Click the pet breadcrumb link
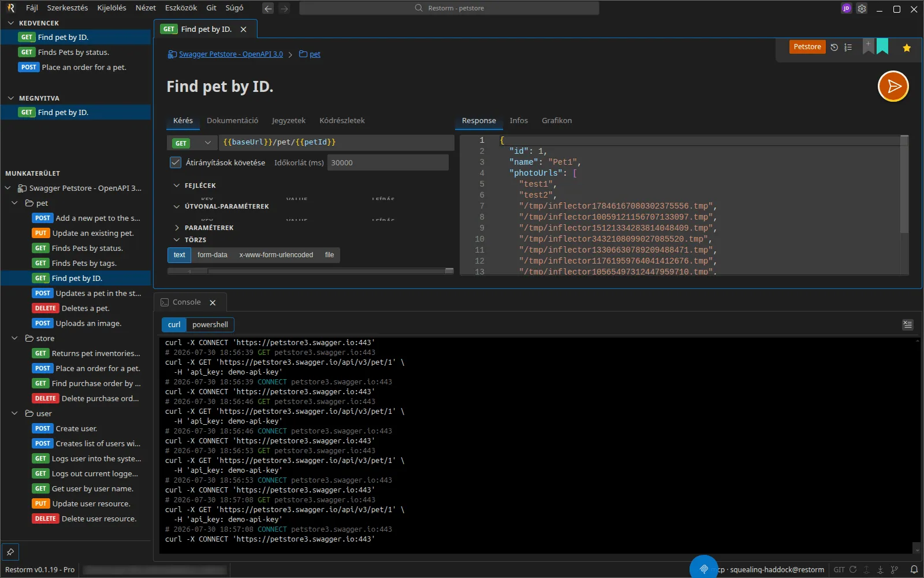 pyautogui.click(x=315, y=54)
